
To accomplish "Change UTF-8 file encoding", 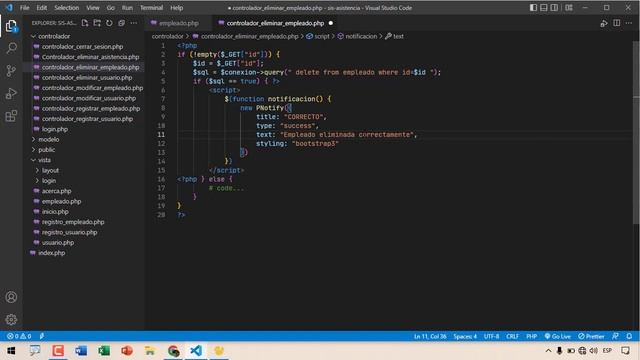I will (x=491, y=336).
